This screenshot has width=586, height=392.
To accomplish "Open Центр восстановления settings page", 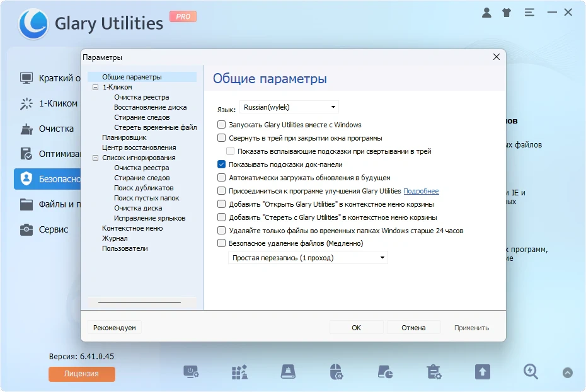I will tap(139, 147).
